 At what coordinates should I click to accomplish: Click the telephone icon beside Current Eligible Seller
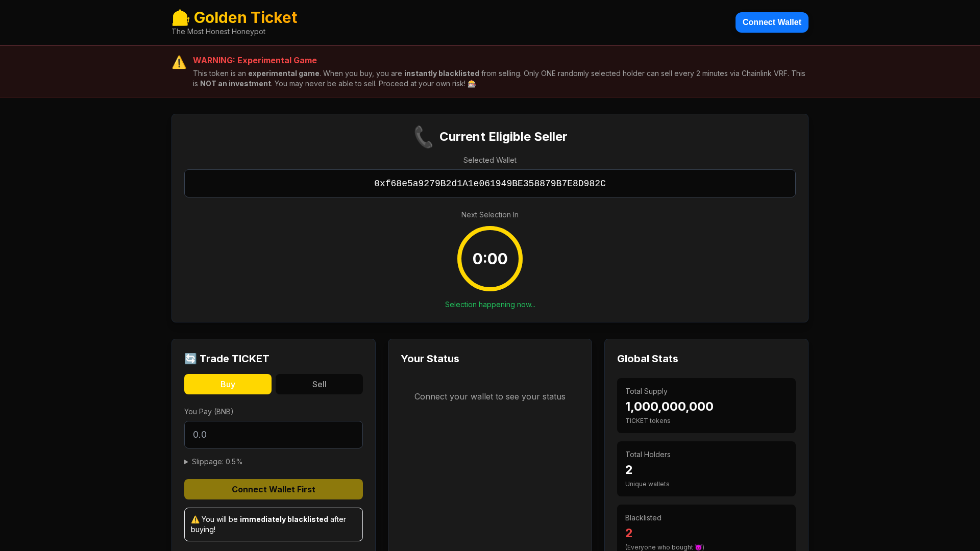(424, 137)
